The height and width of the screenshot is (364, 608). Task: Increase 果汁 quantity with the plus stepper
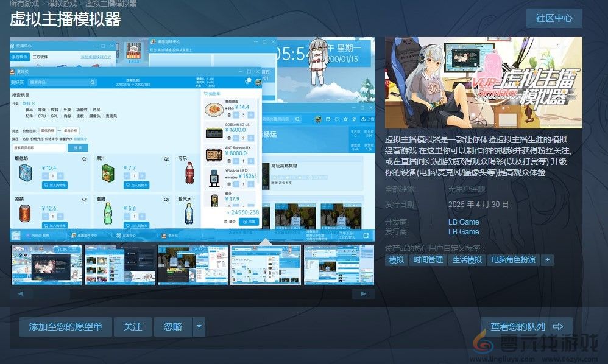point(142,176)
